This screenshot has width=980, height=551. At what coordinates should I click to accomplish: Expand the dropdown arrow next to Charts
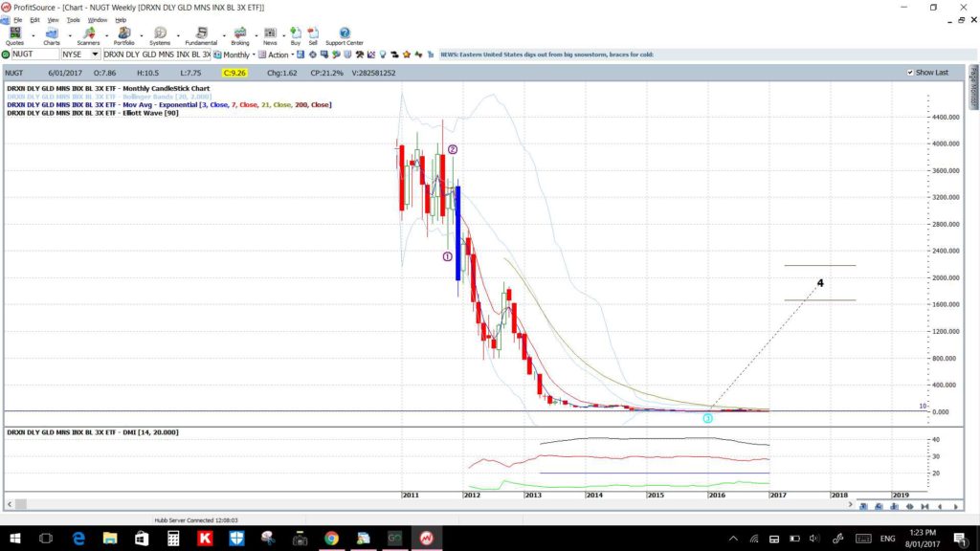(x=70, y=35)
